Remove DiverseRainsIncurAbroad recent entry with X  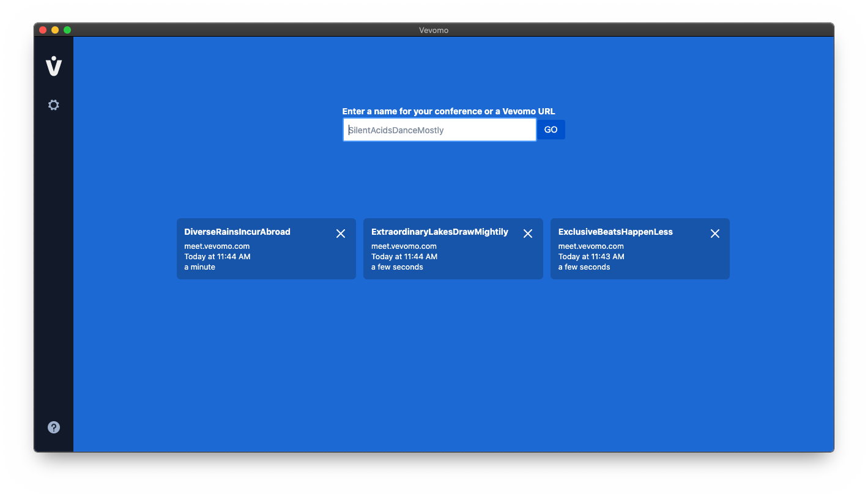point(341,234)
